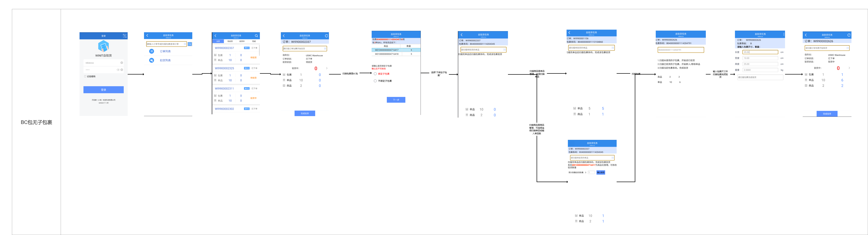The height and width of the screenshot is (235, 868).
Task: Select table row M010000000004716417
Action: coord(396,50)
